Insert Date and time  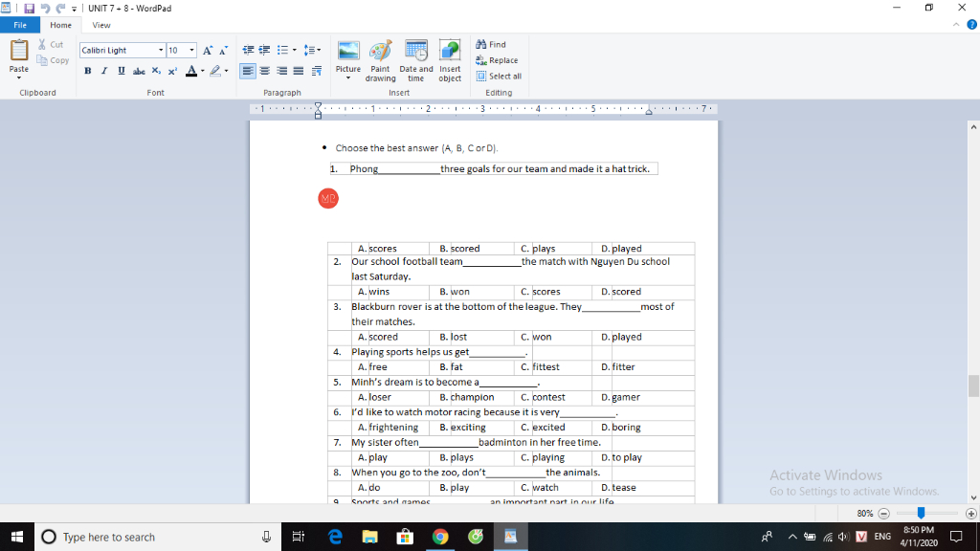pyautogui.click(x=415, y=60)
